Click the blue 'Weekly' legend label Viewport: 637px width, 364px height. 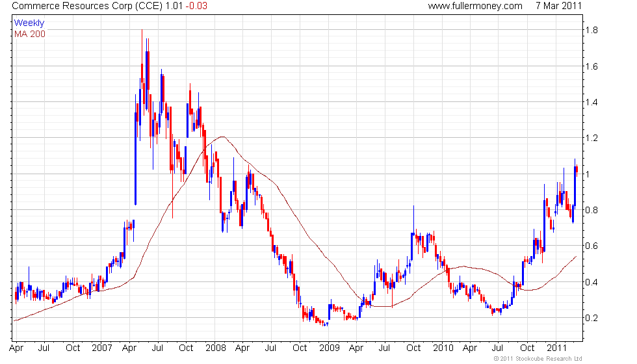(x=29, y=23)
